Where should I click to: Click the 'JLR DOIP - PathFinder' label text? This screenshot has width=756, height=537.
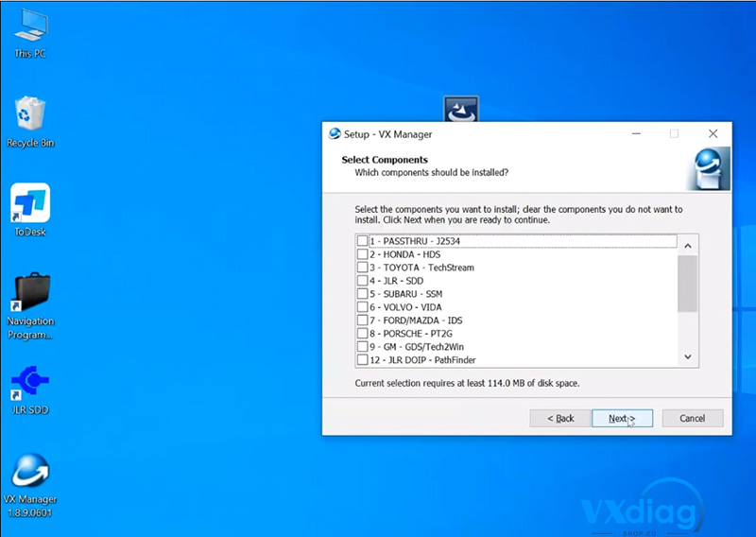point(432,360)
